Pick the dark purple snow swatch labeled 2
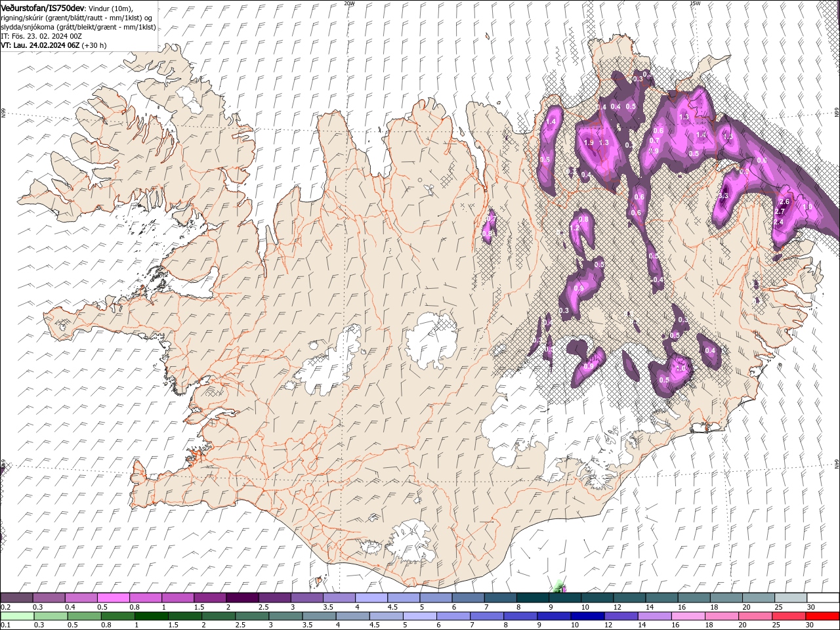The image size is (840, 630). (x=241, y=598)
